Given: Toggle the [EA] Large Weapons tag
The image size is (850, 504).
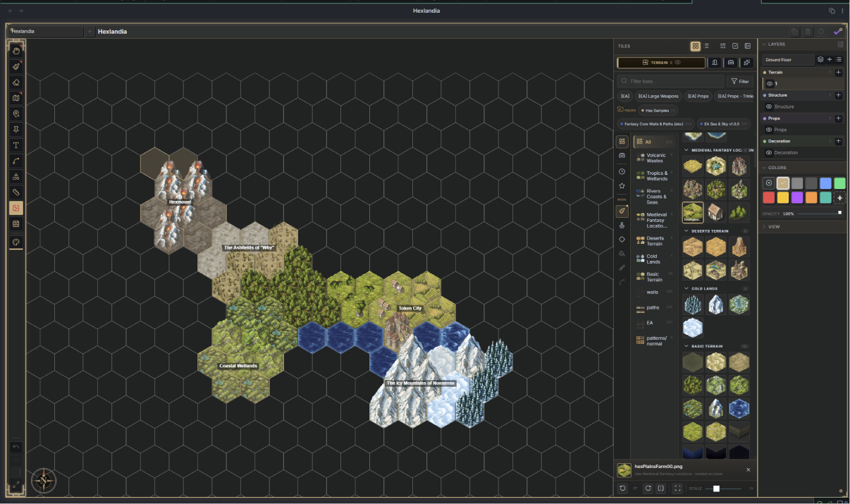Looking at the screenshot, I should pos(658,96).
